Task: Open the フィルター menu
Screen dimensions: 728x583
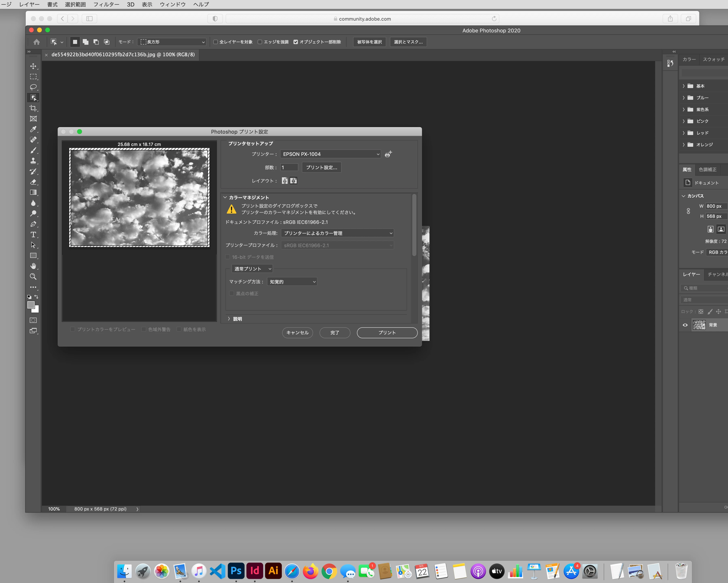Action: tap(106, 4)
